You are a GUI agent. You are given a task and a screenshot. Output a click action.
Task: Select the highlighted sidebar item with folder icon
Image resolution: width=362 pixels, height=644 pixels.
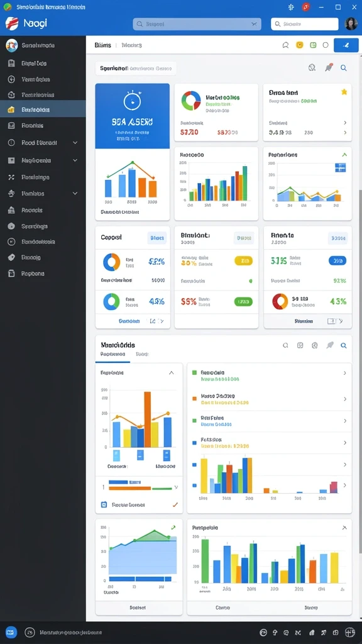point(43,109)
